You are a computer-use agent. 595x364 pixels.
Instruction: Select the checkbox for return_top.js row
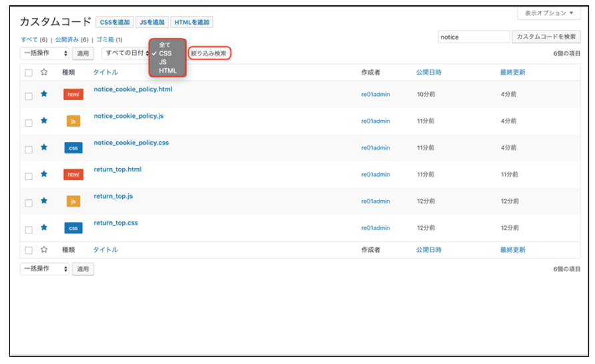coord(29,203)
